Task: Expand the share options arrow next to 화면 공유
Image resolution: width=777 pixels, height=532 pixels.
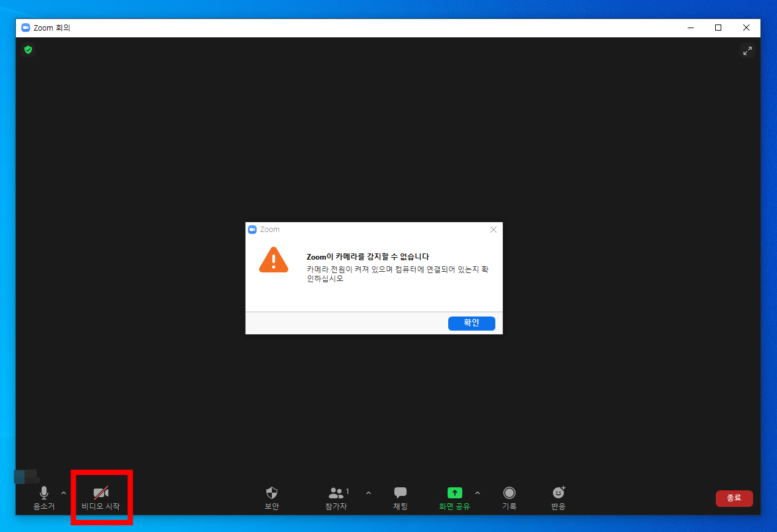Action: 478,492
